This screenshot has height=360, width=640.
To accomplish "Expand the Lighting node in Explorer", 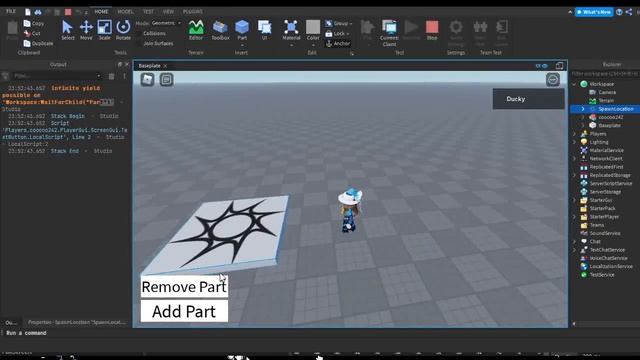I will 574,142.
